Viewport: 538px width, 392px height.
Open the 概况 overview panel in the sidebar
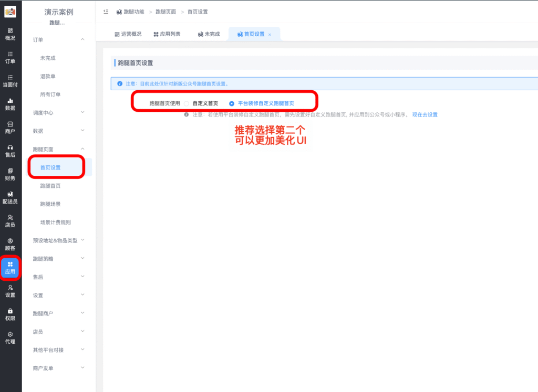pos(10,34)
